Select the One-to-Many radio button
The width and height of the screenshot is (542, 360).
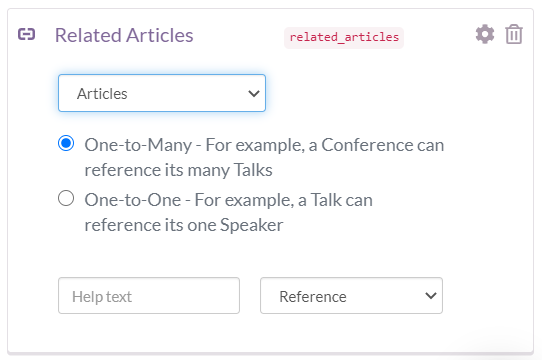point(66,143)
